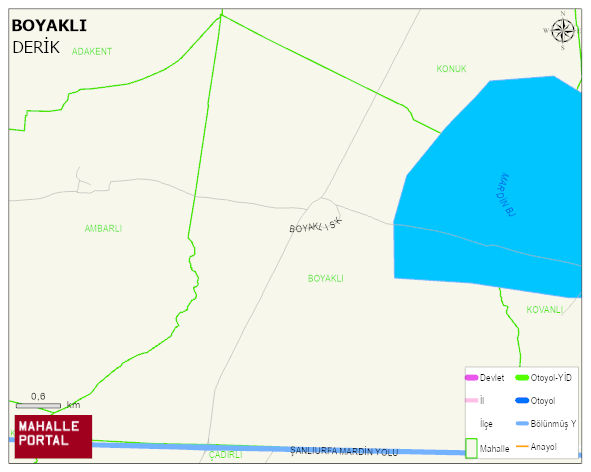Viewport: 591px width, 472px height.
Task: Click the ŞANLIURFA MARDİN YOLU road label
Action: tap(344, 451)
